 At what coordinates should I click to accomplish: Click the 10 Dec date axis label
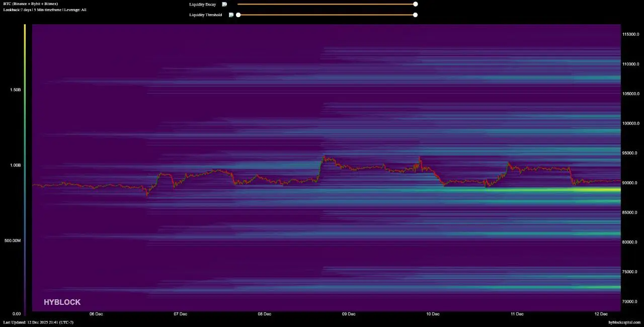[433, 314]
